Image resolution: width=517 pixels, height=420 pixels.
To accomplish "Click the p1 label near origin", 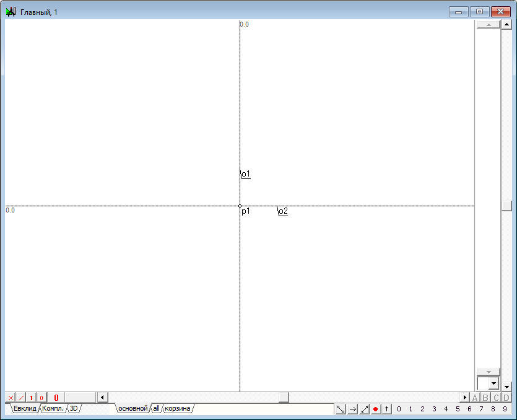I will point(246,211).
